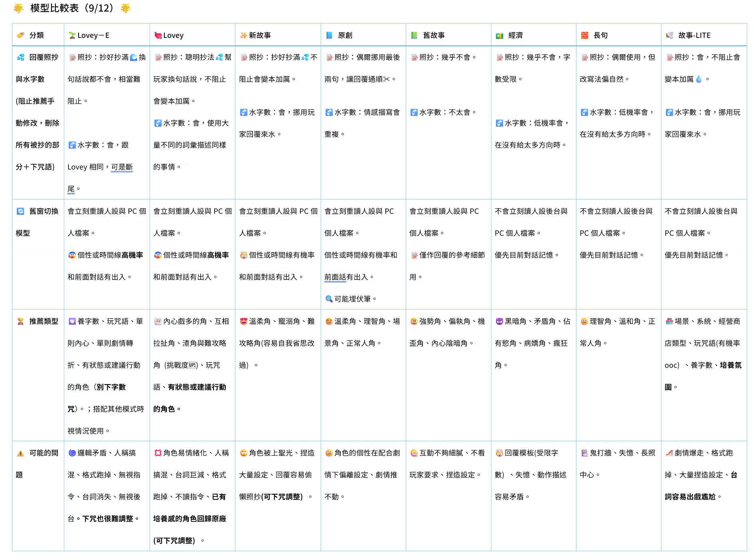The image size is (754, 560).
Task: Click the brick wall icon beside 長句
Action: (584, 35)
